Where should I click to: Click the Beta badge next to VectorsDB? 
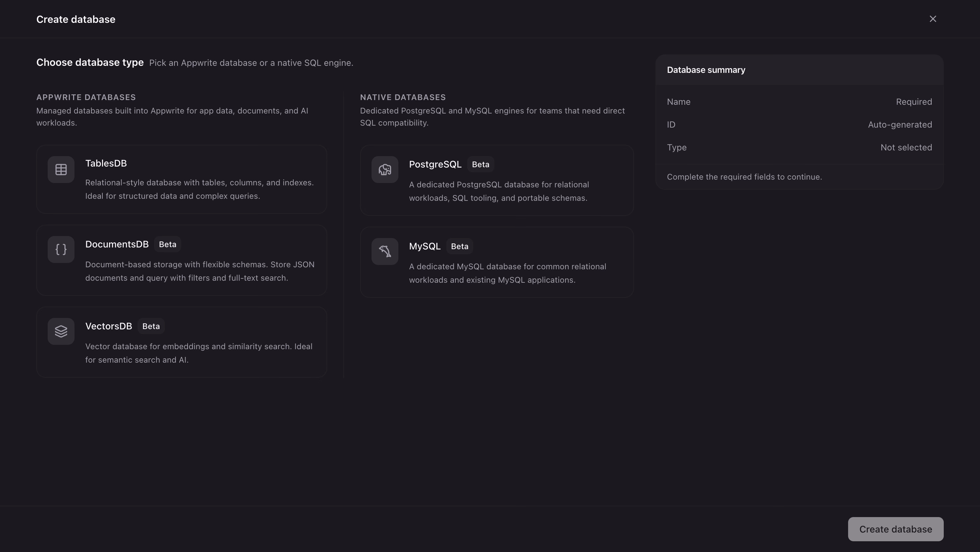click(151, 326)
